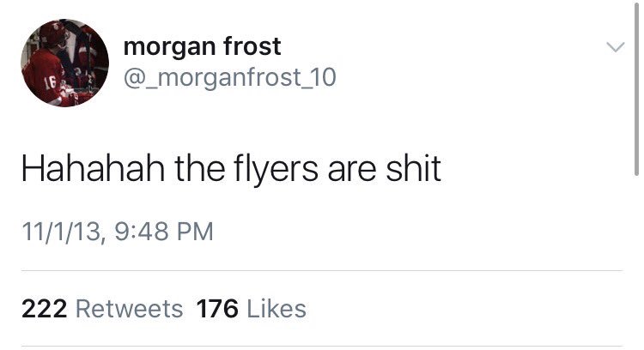Tap the jersey number 16 in avatar
This screenshot has width=644, height=350.
tap(50, 83)
